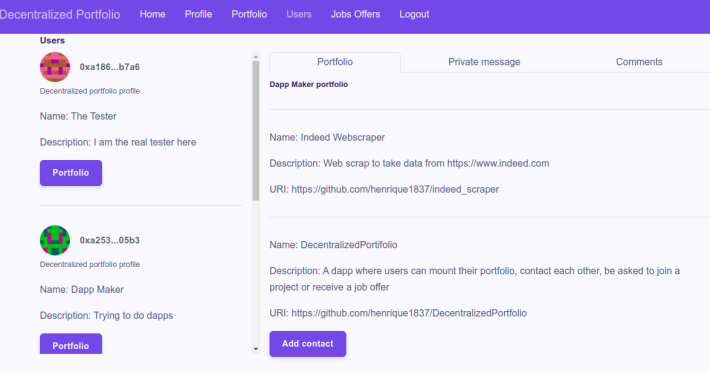Click the Web scrap indeed.com description
This screenshot has width=710, height=372.
tap(409, 163)
